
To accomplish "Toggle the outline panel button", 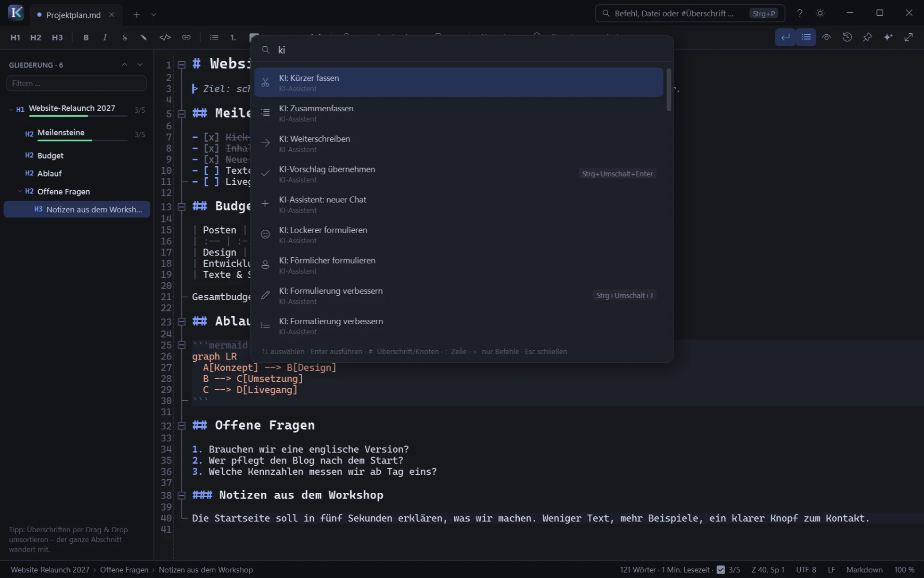I will [x=806, y=37].
